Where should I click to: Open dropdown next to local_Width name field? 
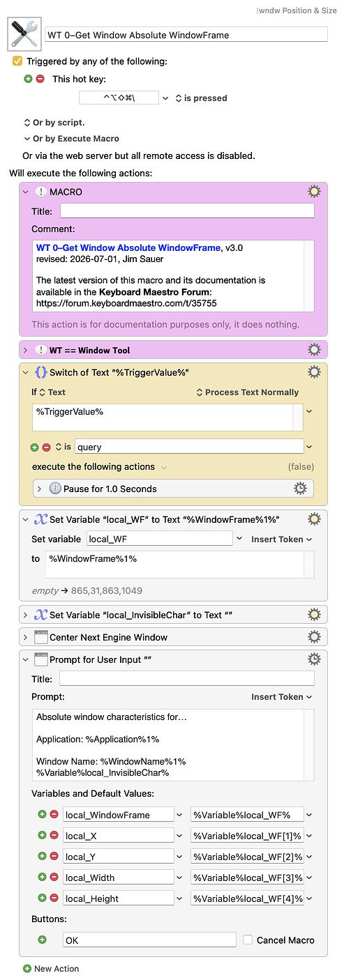coord(179,877)
